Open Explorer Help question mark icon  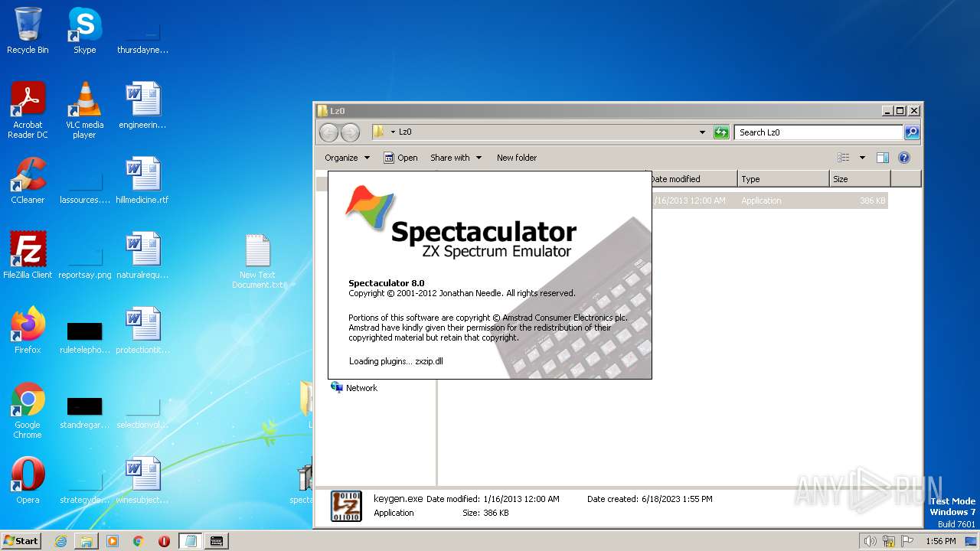pyautogui.click(x=904, y=158)
